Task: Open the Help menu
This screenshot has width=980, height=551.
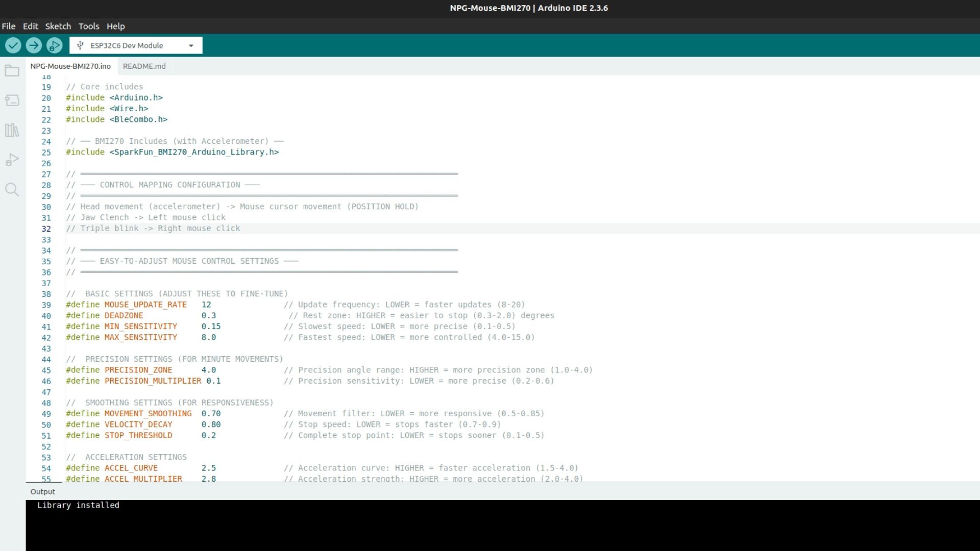Action: pos(116,26)
